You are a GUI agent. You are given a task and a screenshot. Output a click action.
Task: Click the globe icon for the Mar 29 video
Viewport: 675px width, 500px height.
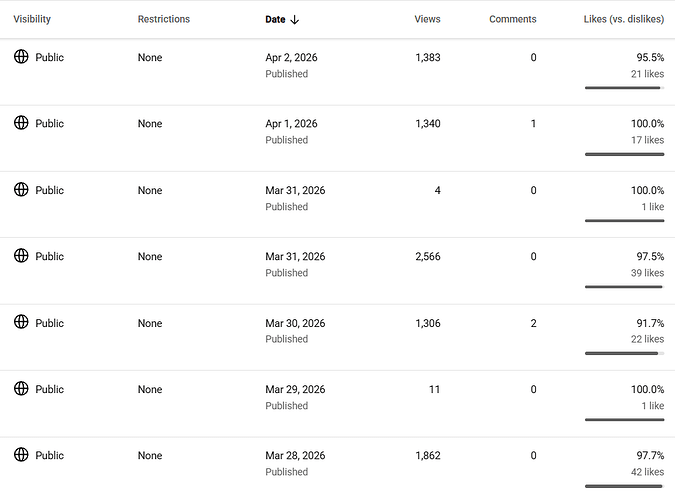21,389
